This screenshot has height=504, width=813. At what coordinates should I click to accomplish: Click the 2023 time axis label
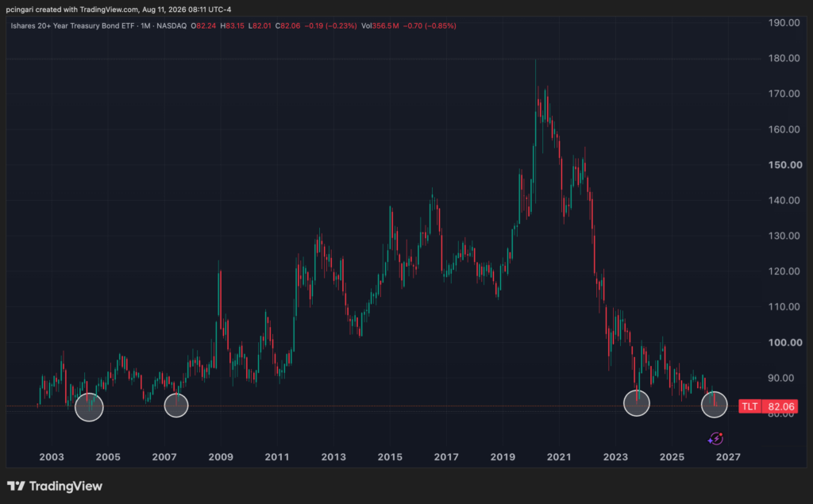[615, 457]
